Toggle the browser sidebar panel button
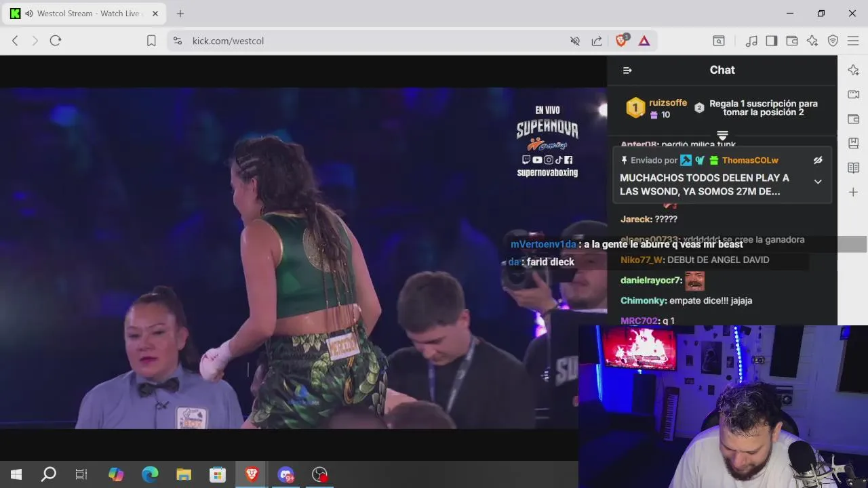The width and height of the screenshot is (868, 488). click(771, 41)
